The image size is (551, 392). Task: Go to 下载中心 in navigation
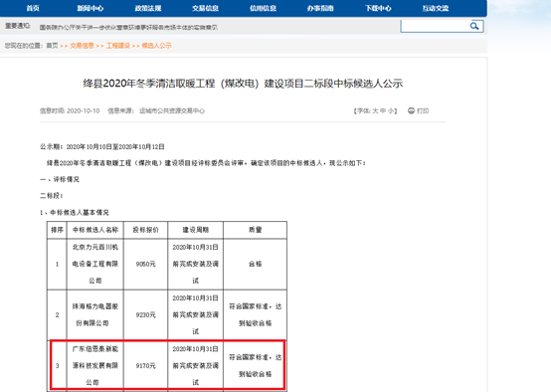coord(378,8)
